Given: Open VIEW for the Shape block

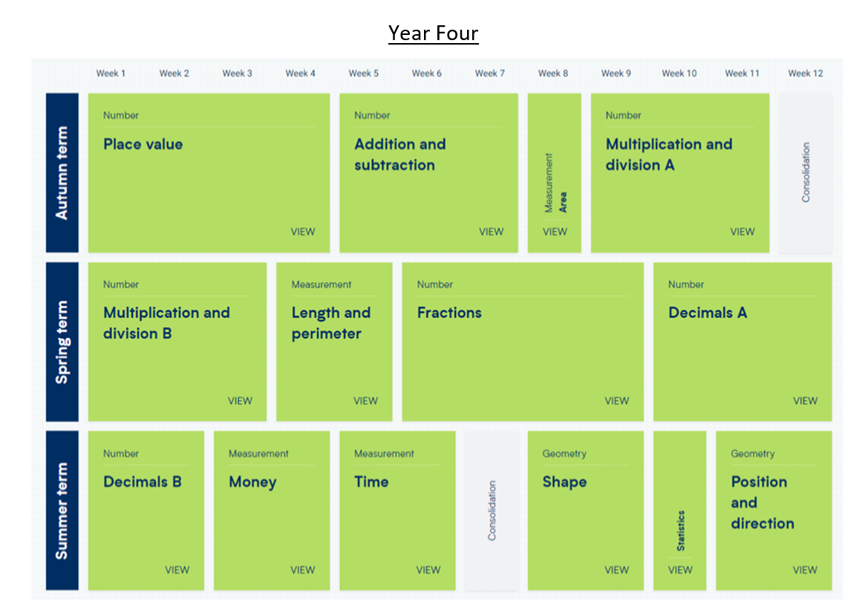Looking at the screenshot, I should pos(616,571).
